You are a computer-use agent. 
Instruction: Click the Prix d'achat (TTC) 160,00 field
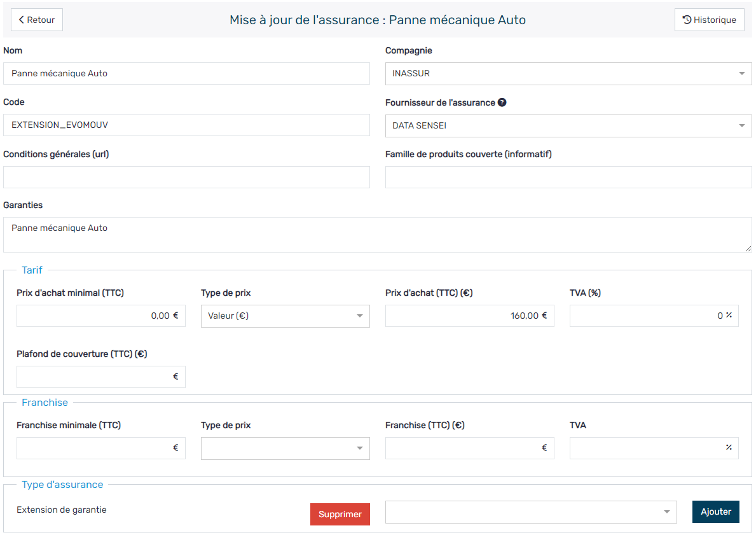(469, 316)
